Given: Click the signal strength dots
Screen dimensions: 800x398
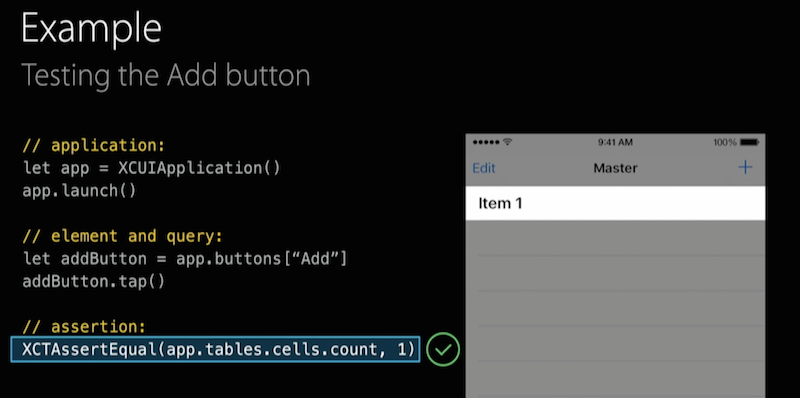Looking at the screenshot, I should coord(487,142).
